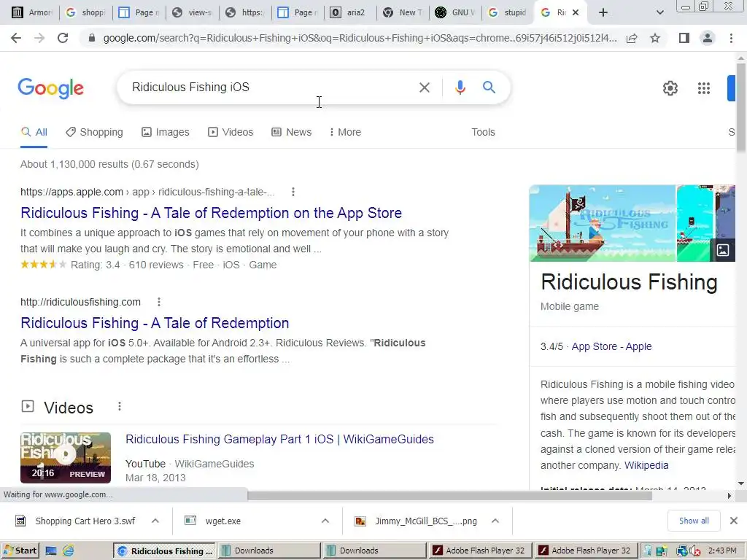
Task: Switch to the GNU tab
Action: 455,12
